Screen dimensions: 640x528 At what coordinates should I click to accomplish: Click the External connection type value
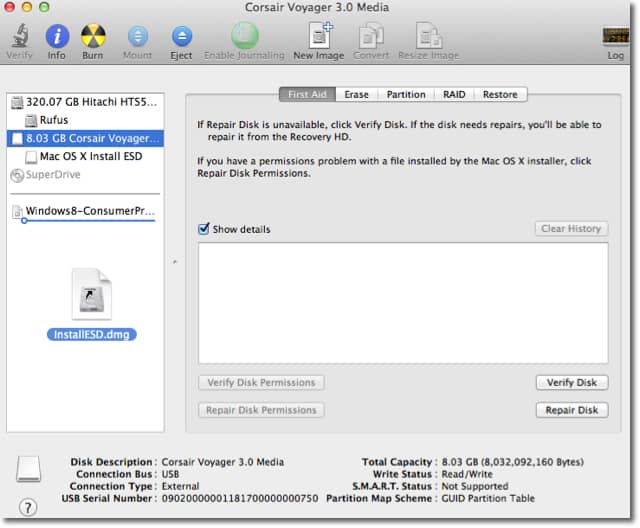[x=180, y=486]
